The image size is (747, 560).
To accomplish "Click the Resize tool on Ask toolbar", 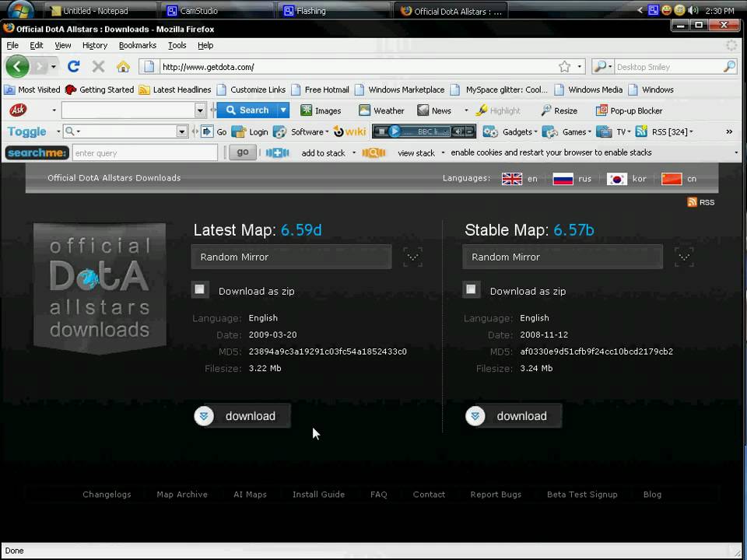I will pyautogui.click(x=559, y=110).
